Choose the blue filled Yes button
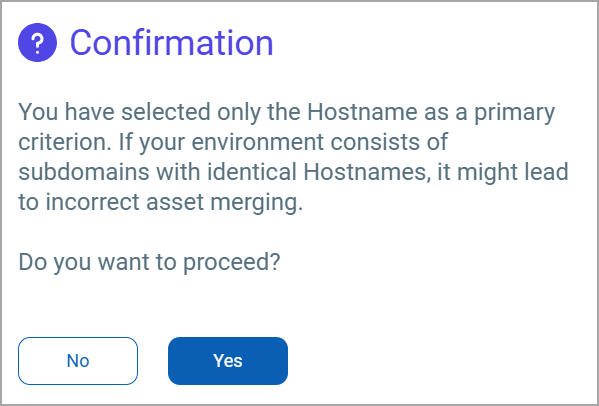 228,361
